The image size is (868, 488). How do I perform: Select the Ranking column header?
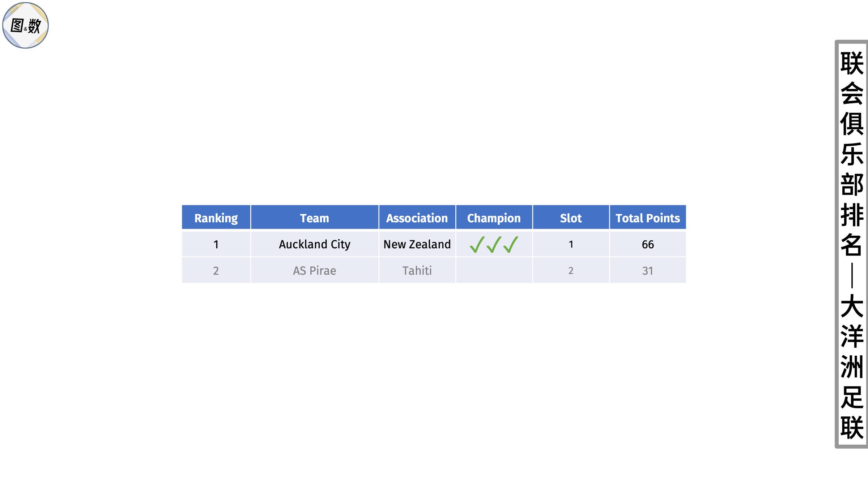point(216,218)
